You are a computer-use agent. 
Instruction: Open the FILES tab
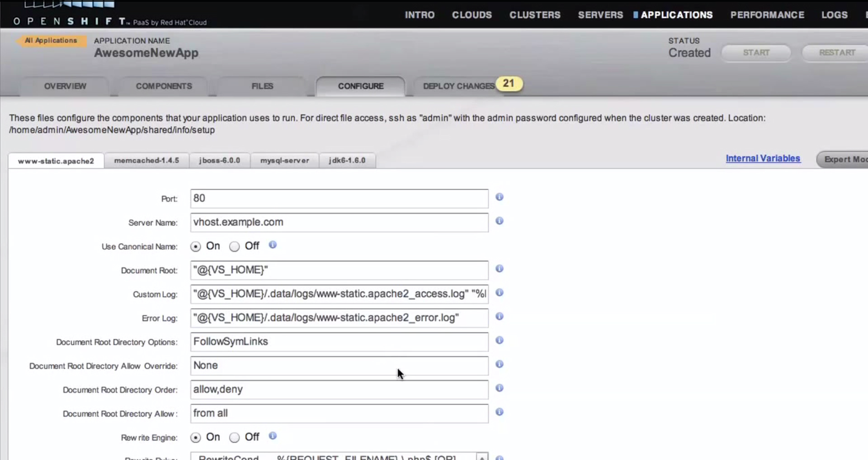pyautogui.click(x=262, y=86)
